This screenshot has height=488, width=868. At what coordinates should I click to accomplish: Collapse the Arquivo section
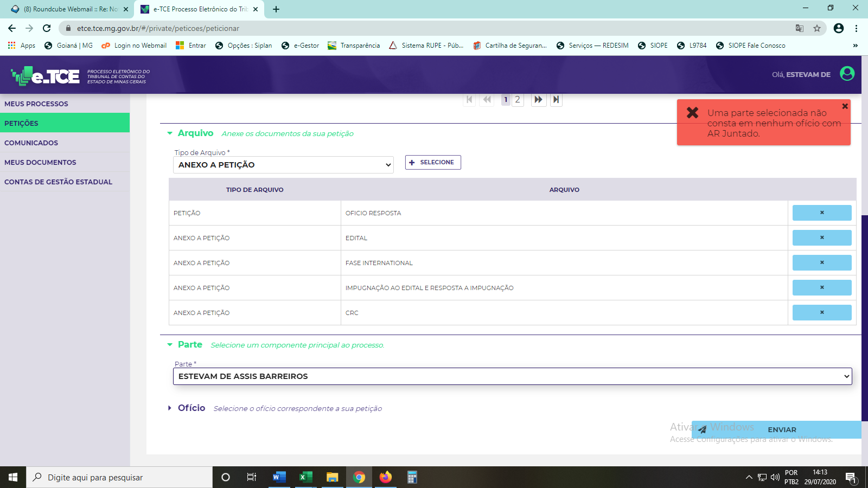click(x=170, y=133)
